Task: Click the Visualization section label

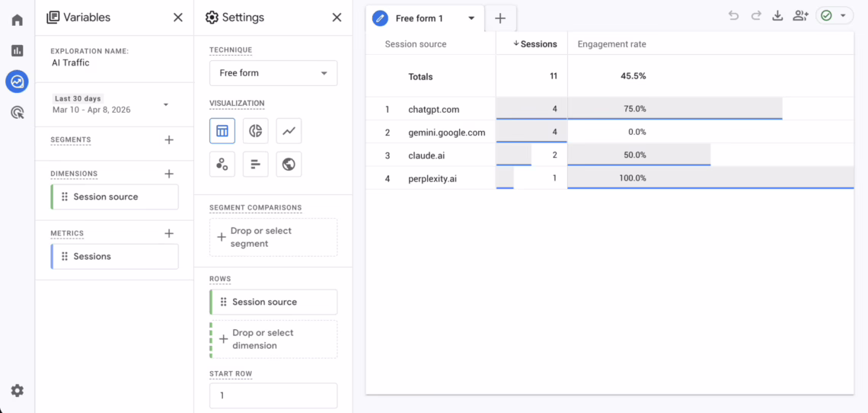Action: click(237, 103)
